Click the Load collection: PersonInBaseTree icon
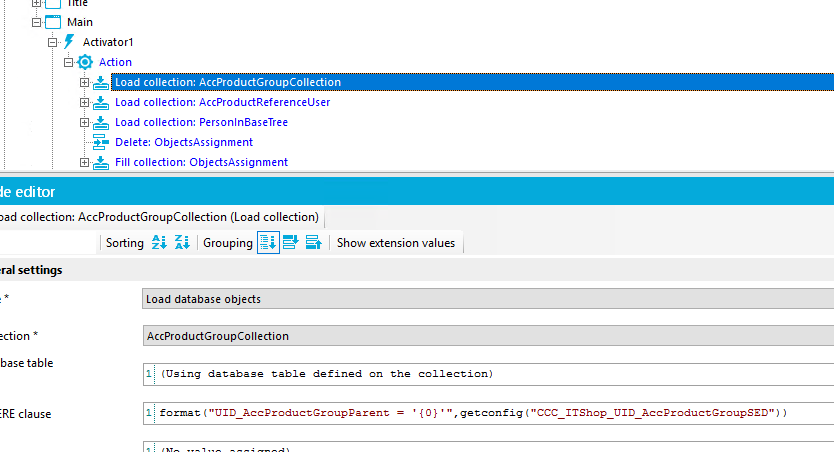 (x=101, y=122)
